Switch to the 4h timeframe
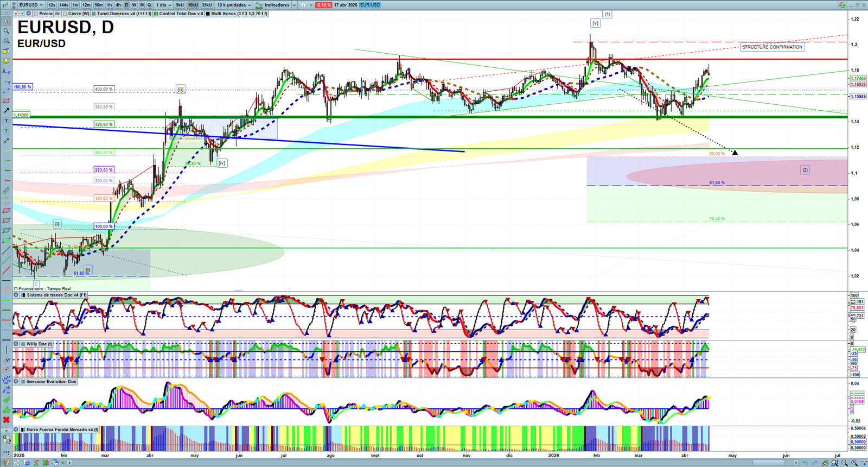 point(118,5)
